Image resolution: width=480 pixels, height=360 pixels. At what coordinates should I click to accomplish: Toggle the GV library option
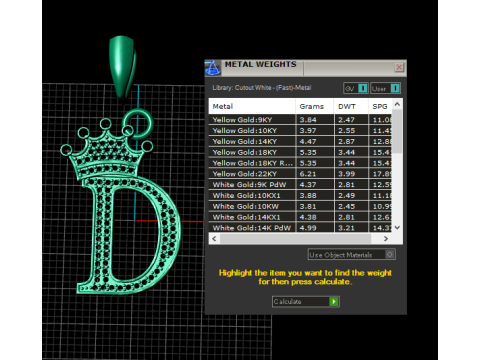click(x=356, y=88)
